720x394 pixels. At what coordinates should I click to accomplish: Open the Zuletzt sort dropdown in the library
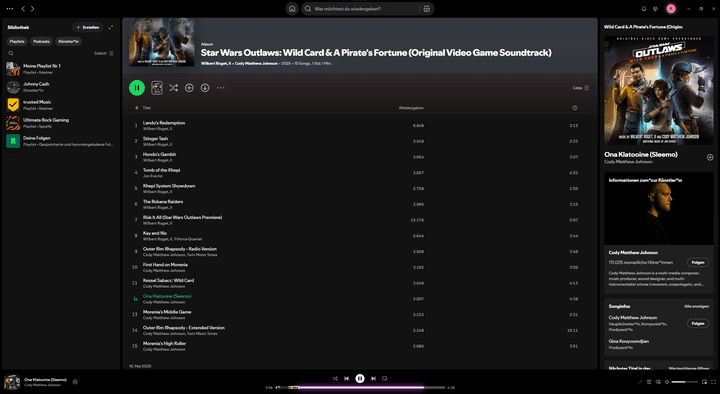click(x=104, y=53)
